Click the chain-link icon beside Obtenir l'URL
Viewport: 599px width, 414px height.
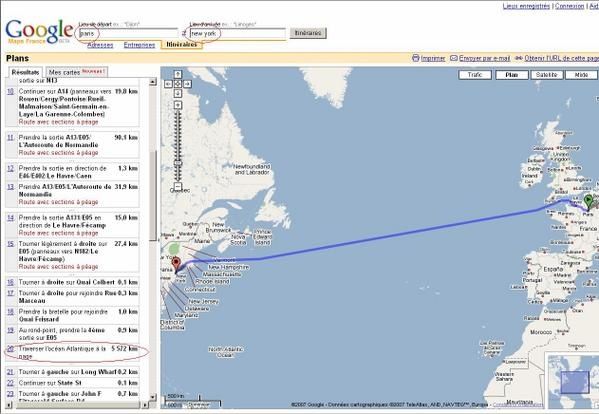pos(519,58)
